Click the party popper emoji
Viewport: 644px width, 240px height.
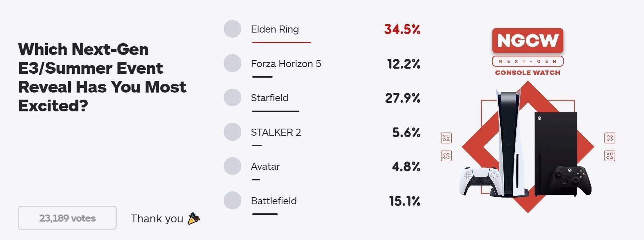[x=194, y=218]
